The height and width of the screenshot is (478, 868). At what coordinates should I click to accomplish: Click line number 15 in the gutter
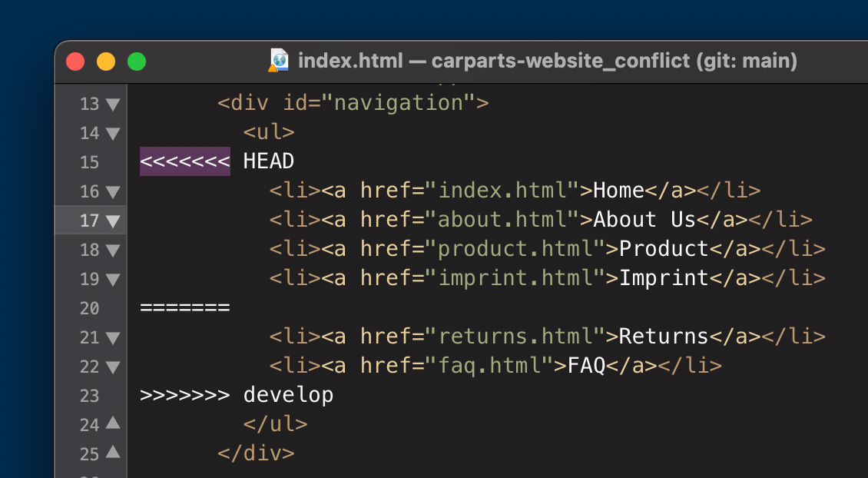(x=90, y=162)
